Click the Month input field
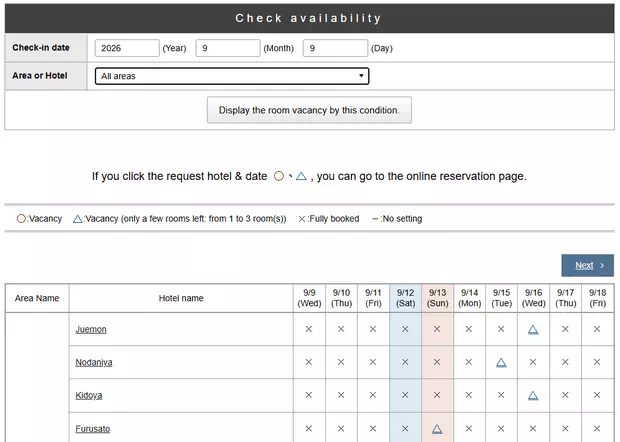The image size is (620, 442). (x=228, y=48)
